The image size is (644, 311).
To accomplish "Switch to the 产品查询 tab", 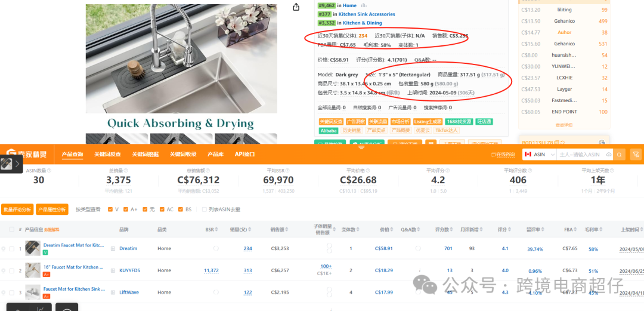I will click(72, 155).
